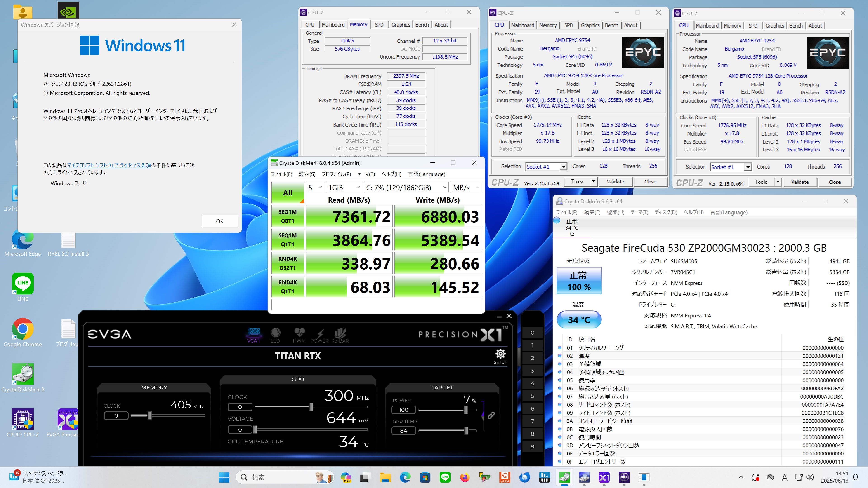868x488 pixels.
Task: Expand the test count dropdown showing 5
Action: (315, 188)
